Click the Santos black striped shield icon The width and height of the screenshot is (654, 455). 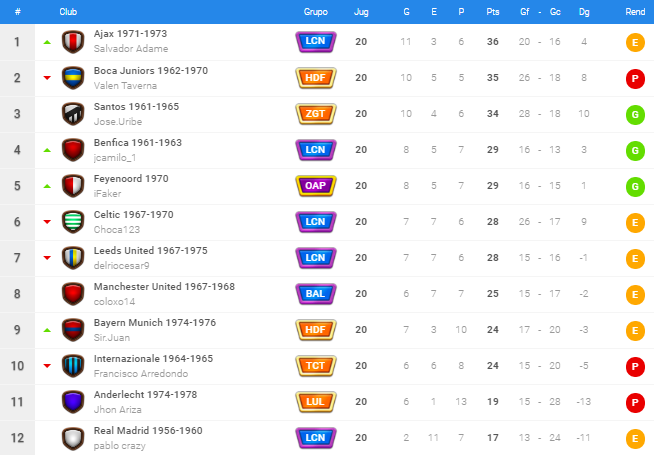pyautogui.click(x=73, y=114)
